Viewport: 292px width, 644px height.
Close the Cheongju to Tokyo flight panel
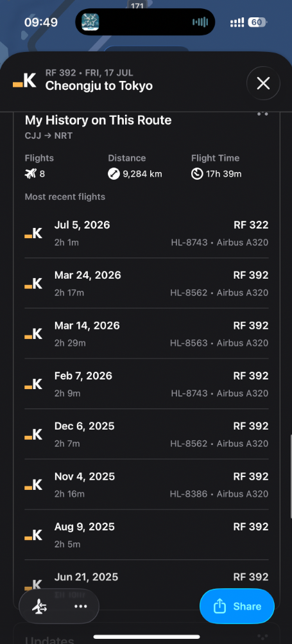[263, 83]
